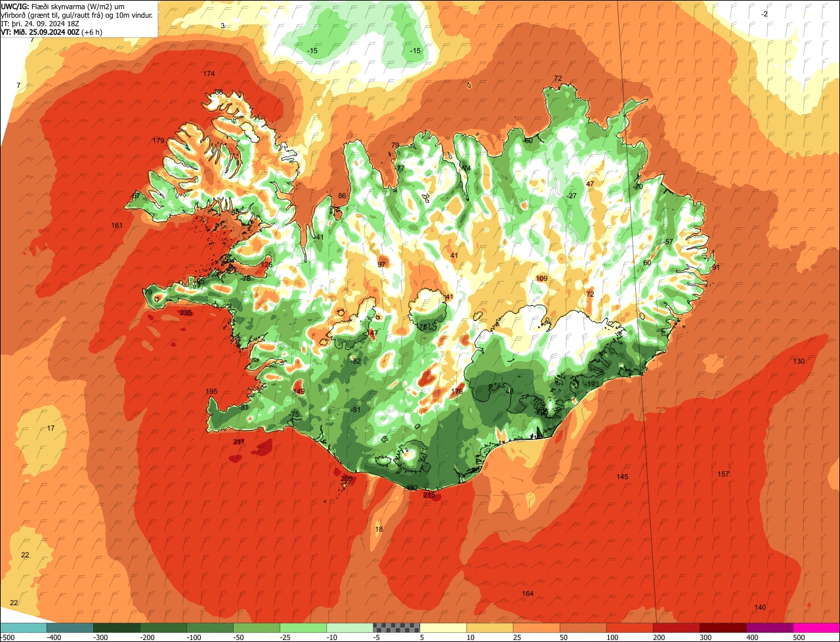The height and width of the screenshot is (642, 840).
Task: Click the checkered -5 to 5 legend swatch
Action: [396, 628]
